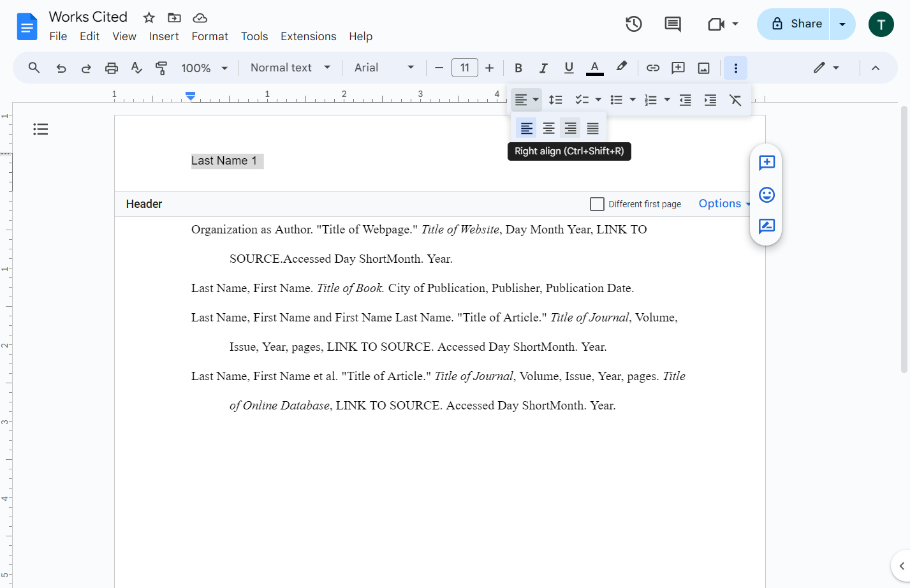Add a comment via toolbar icon
Image resolution: width=910 pixels, height=588 pixels.
pos(679,68)
